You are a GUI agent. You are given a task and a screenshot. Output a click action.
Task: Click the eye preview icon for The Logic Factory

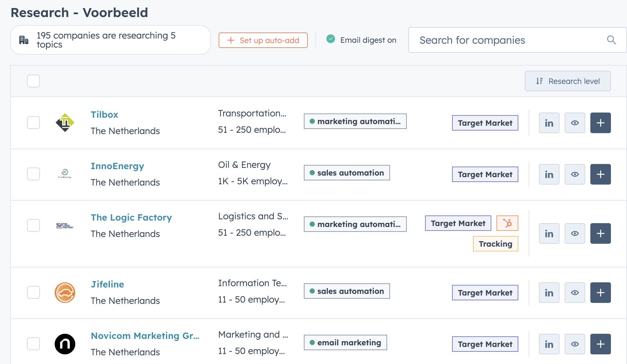(575, 233)
